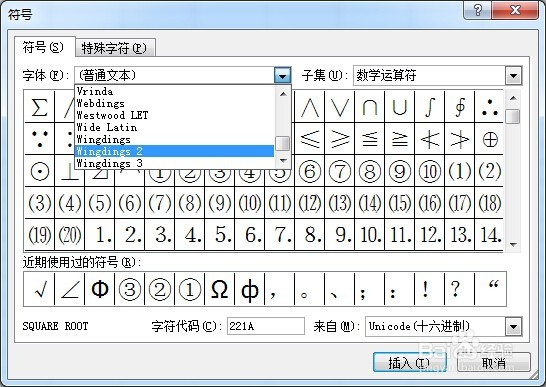Select the less-than-over-equal symbol

pyautogui.click(x=369, y=139)
